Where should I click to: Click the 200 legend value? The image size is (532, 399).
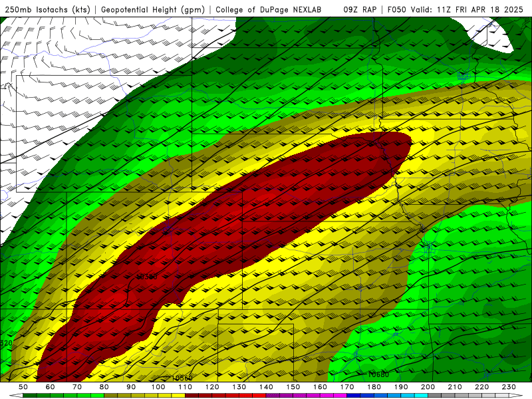coord(428,387)
